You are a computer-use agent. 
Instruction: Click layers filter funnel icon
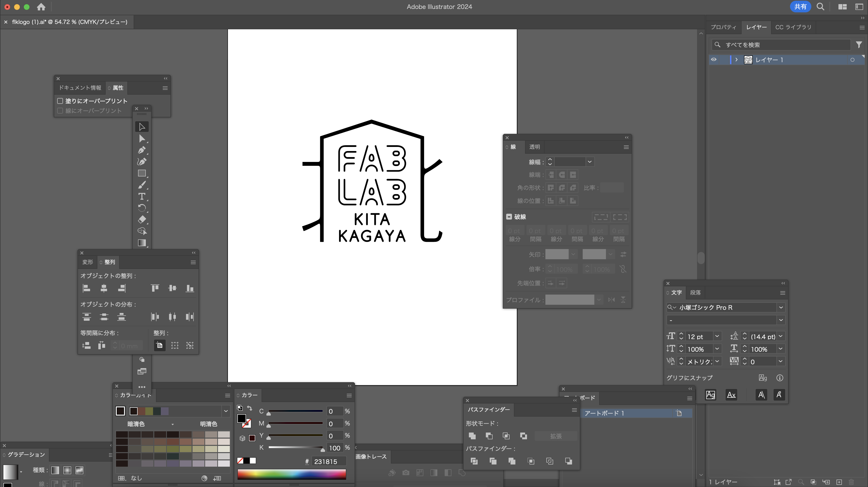[x=859, y=45]
